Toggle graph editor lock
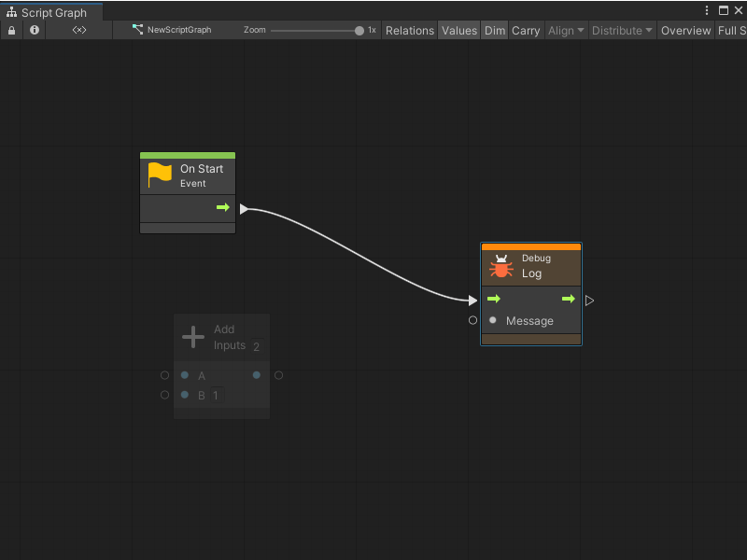Image resolution: width=747 pixels, height=560 pixels. pos(11,29)
